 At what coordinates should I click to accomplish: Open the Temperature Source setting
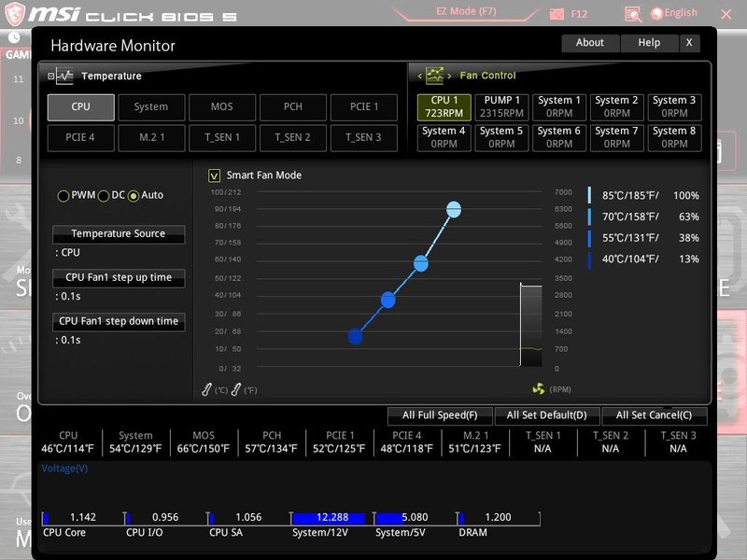point(119,234)
